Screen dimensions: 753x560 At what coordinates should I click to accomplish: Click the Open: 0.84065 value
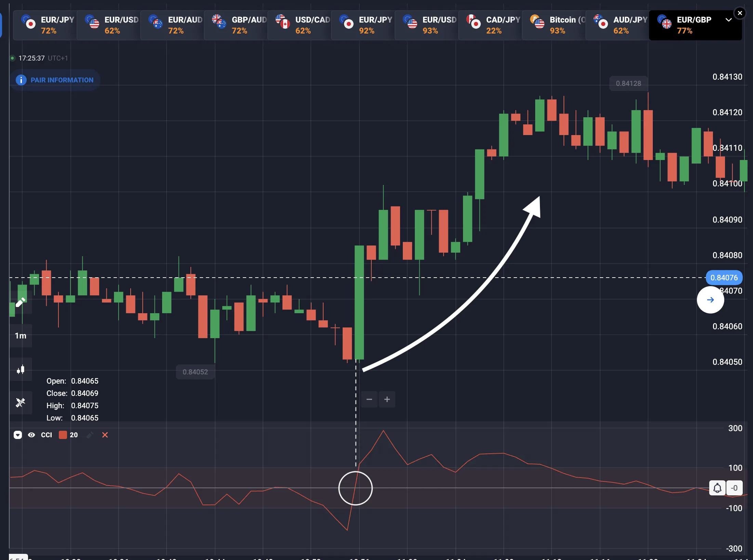(84, 381)
